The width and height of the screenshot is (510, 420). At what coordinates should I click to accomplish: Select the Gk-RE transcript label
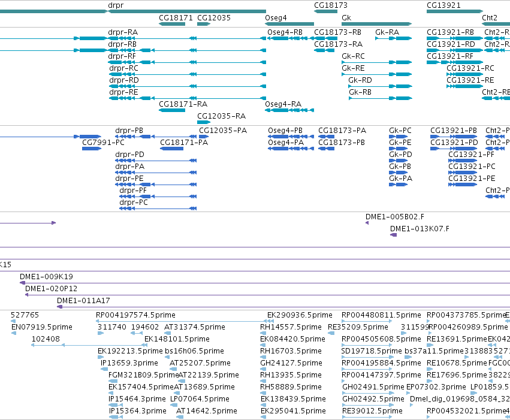[x=353, y=68]
